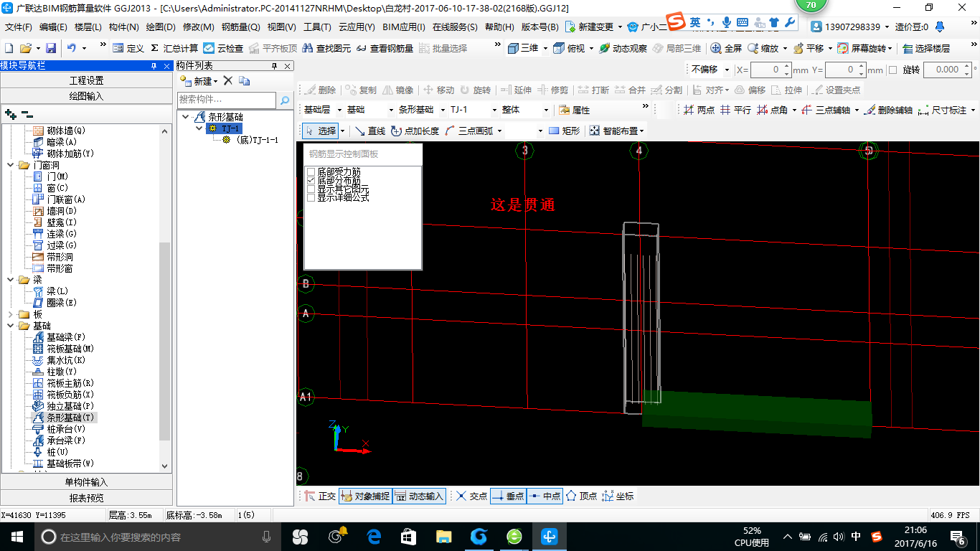Select 两点 two-point auxiliary axis tool

pyautogui.click(x=699, y=110)
